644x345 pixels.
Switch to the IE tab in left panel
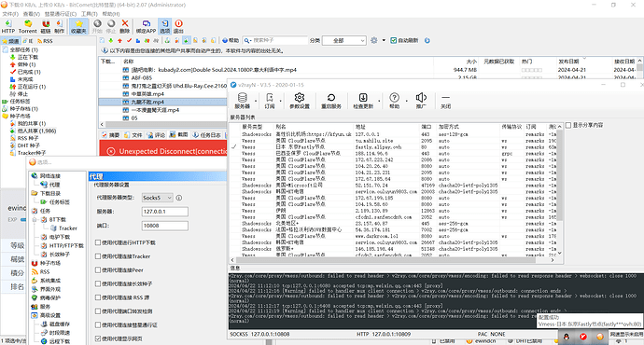pos(28,41)
